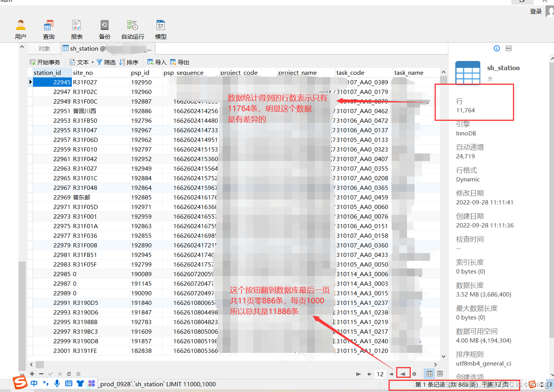Open the 备份 (Backup) toolbar icon
This screenshot has height=392, width=554.
point(104,30)
